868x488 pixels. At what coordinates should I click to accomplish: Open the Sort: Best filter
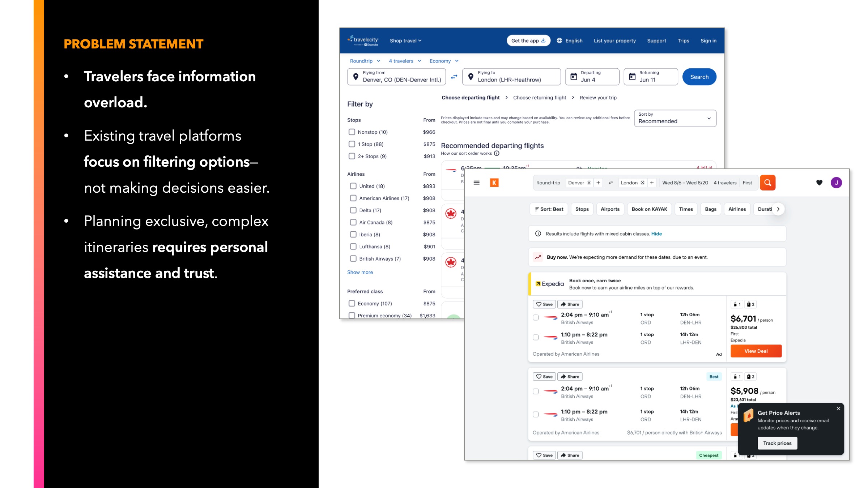(x=549, y=209)
